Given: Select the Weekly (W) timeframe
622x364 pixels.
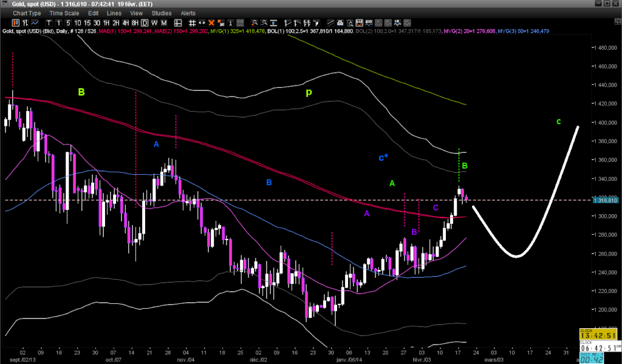Looking at the screenshot, I should 154,23.
